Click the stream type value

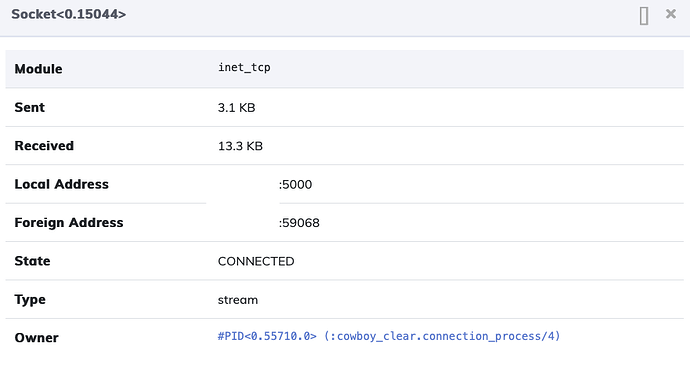point(238,300)
